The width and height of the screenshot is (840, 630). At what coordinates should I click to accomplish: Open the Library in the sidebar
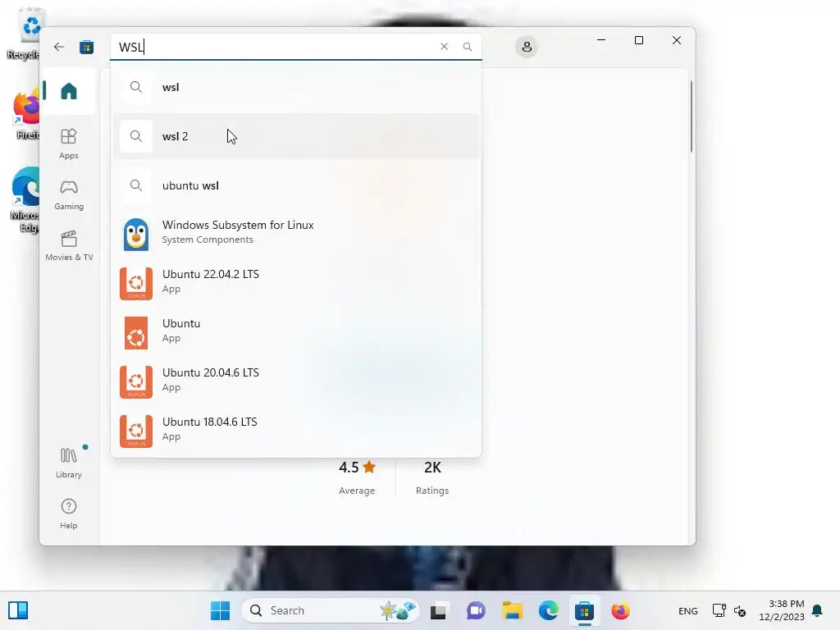[x=69, y=463]
